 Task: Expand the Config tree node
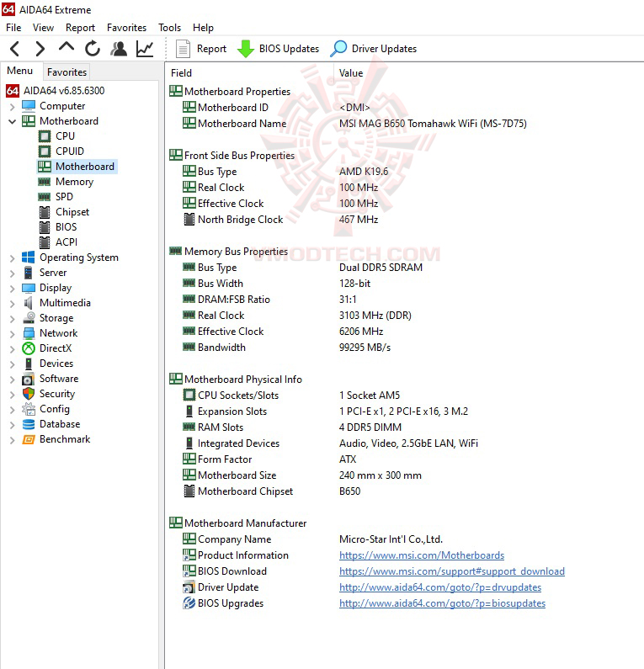pos(13,410)
